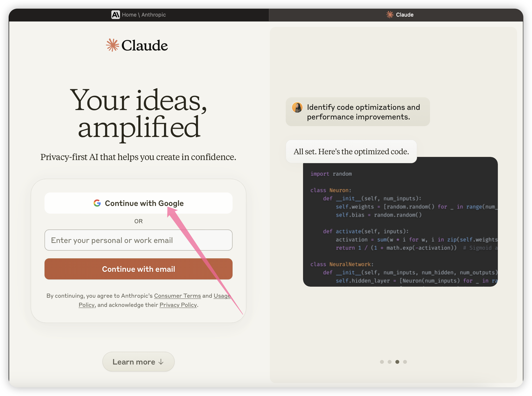Switch to the Home \ Anthropic tab

139,15
